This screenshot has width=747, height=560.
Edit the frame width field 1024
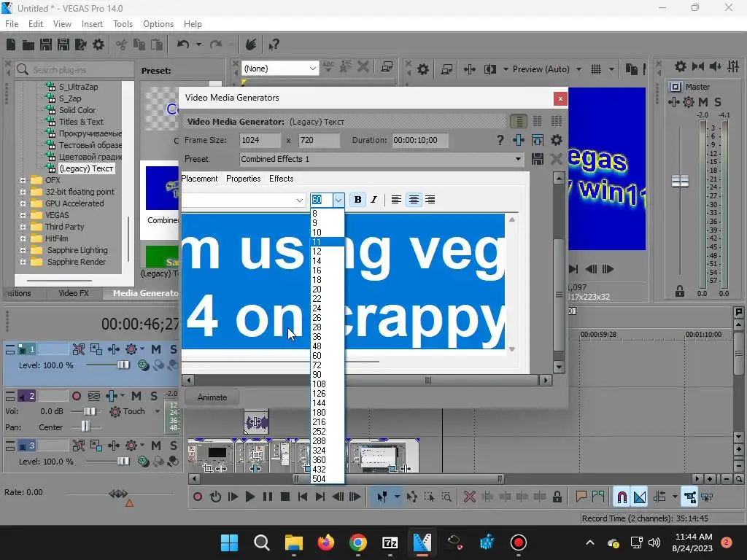(x=260, y=140)
